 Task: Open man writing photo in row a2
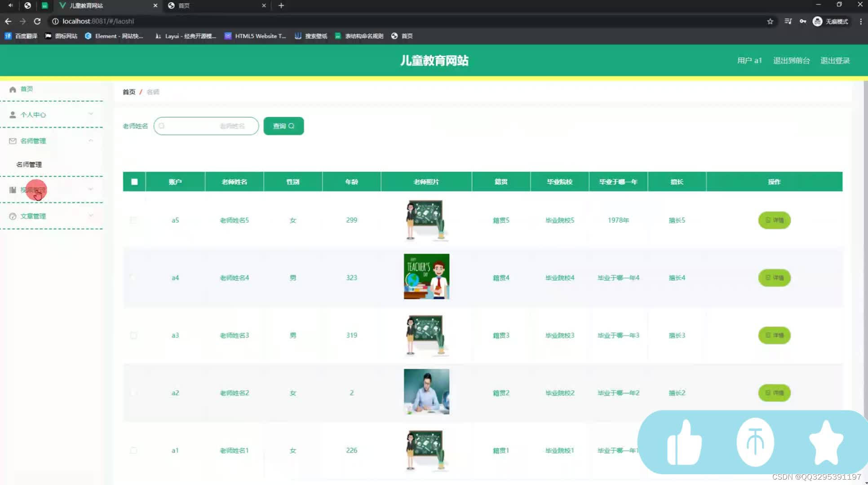point(426,392)
